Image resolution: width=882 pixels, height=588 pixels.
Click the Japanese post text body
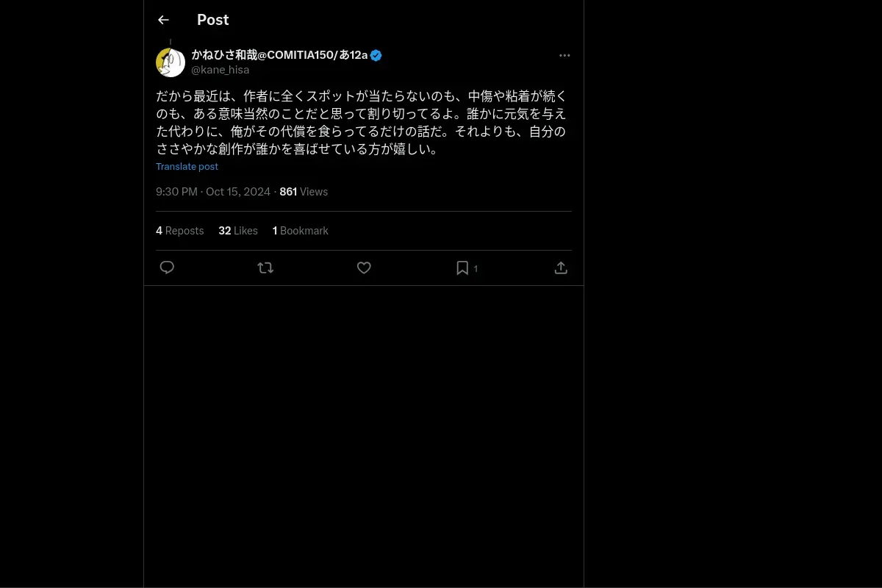(361, 123)
